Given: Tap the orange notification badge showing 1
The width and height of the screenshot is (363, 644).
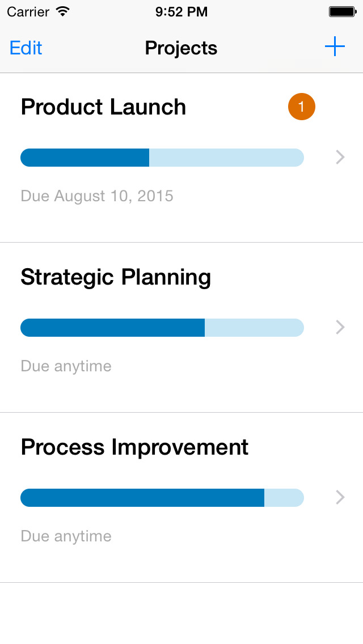Looking at the screenshot, I should click(301, 107).
